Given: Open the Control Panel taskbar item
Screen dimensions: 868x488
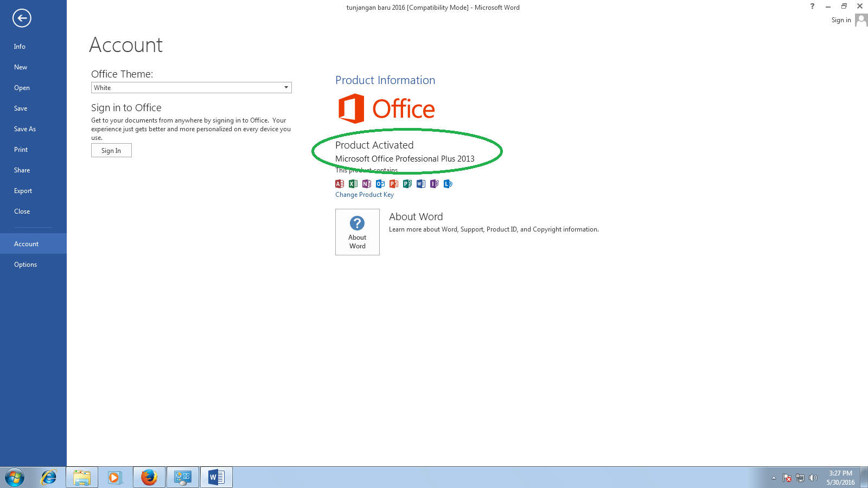Looking at the screenshot, I should (183, 478).
